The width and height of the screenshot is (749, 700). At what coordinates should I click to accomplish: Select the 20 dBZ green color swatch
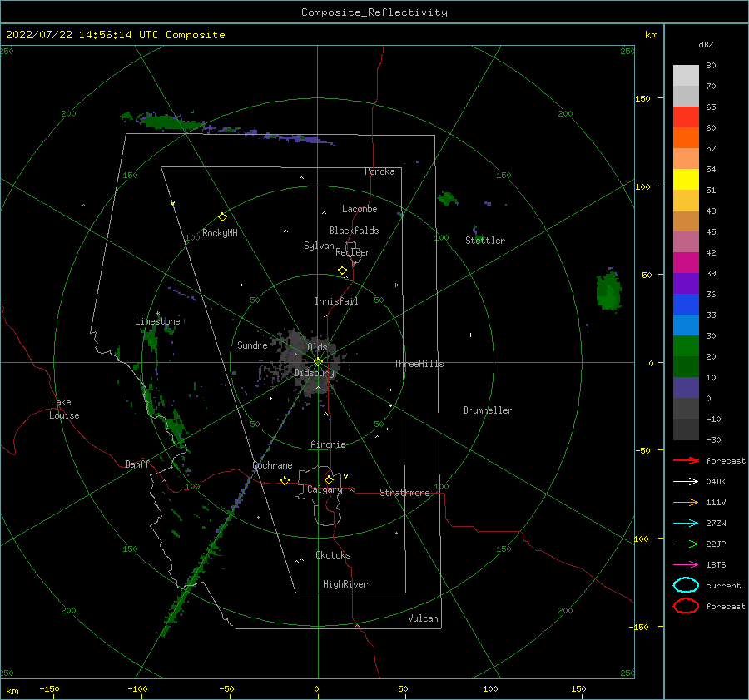686,346
